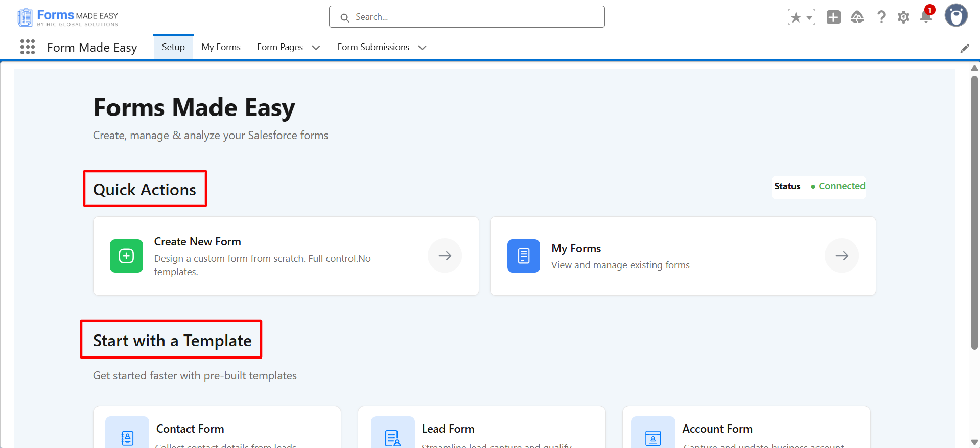Click the Lead Form template icon
The height and width of the screenshot is (448, 980).
pyautogui.click(x=393, y=432)
